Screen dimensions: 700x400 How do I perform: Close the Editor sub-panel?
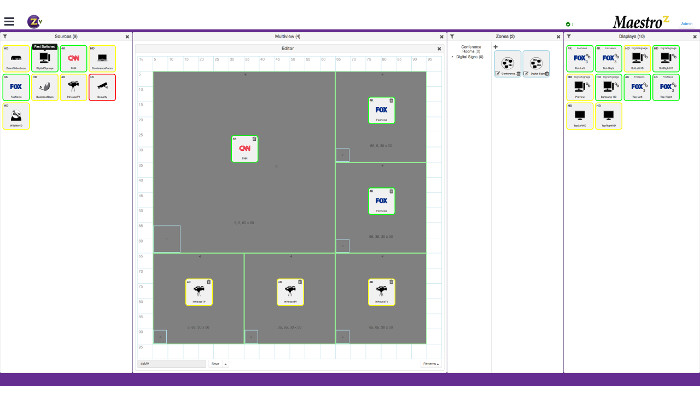pyautogui.click(x=439, y=48)
